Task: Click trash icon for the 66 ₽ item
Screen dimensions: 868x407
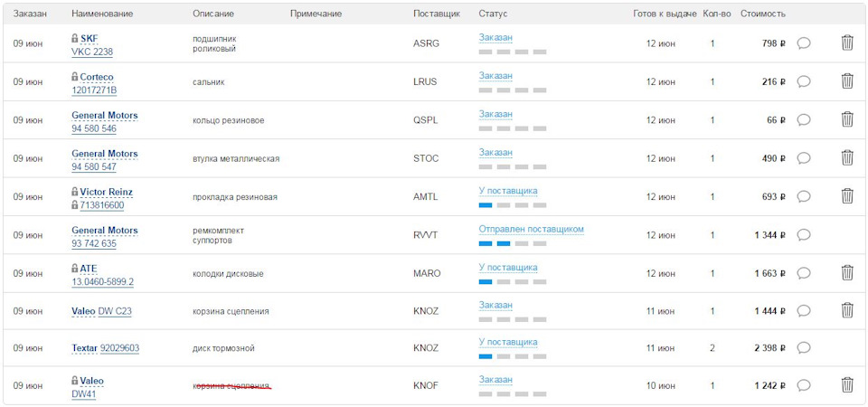Action: [847, 119]
